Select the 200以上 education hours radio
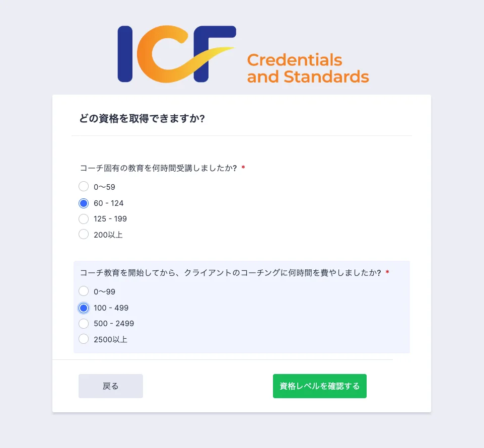Viewport: 484px width, 448px height. pos(84,235)
